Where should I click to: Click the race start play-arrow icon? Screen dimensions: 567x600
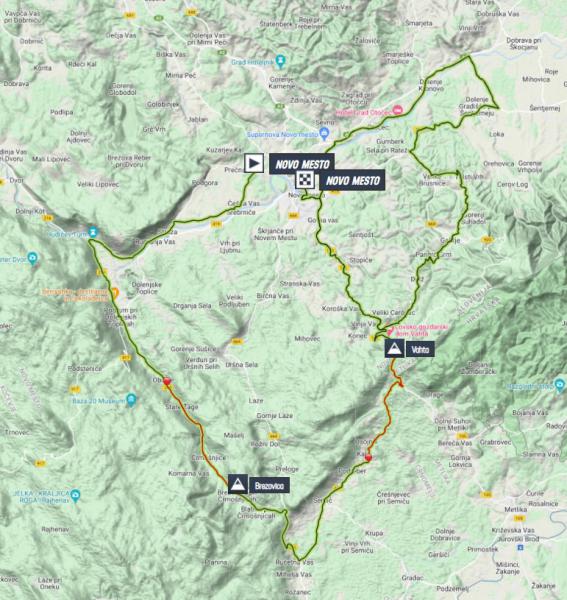point(254,163)
